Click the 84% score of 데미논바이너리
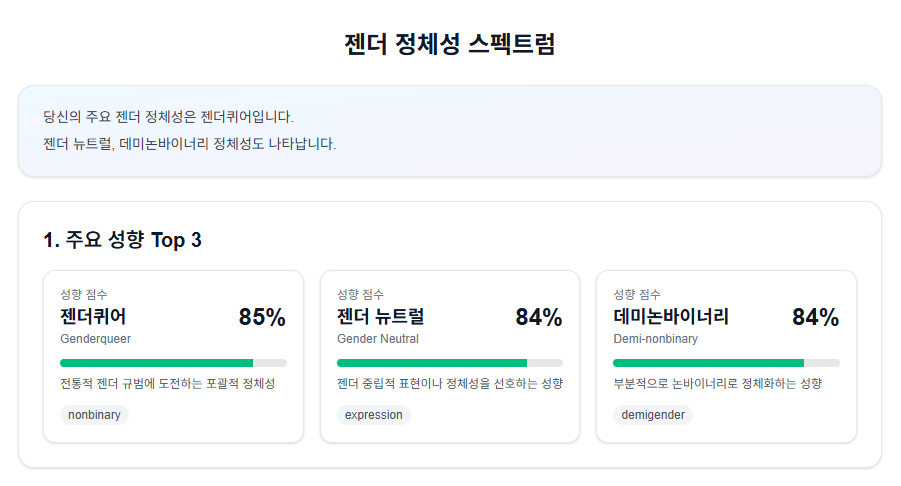 [x=815, y=318]
